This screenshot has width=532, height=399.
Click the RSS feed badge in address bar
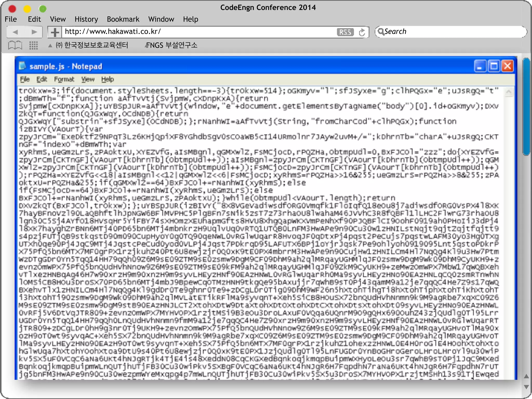pyautogui.click(x=345, y=32)
